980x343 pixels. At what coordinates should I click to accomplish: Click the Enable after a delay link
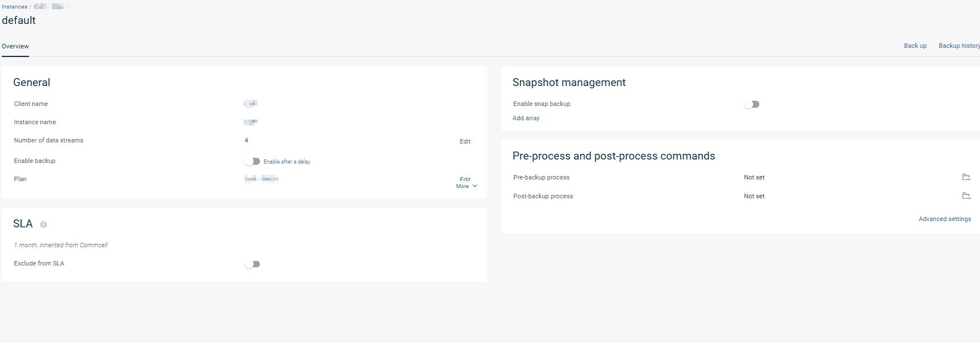click(x=287, y=162)
